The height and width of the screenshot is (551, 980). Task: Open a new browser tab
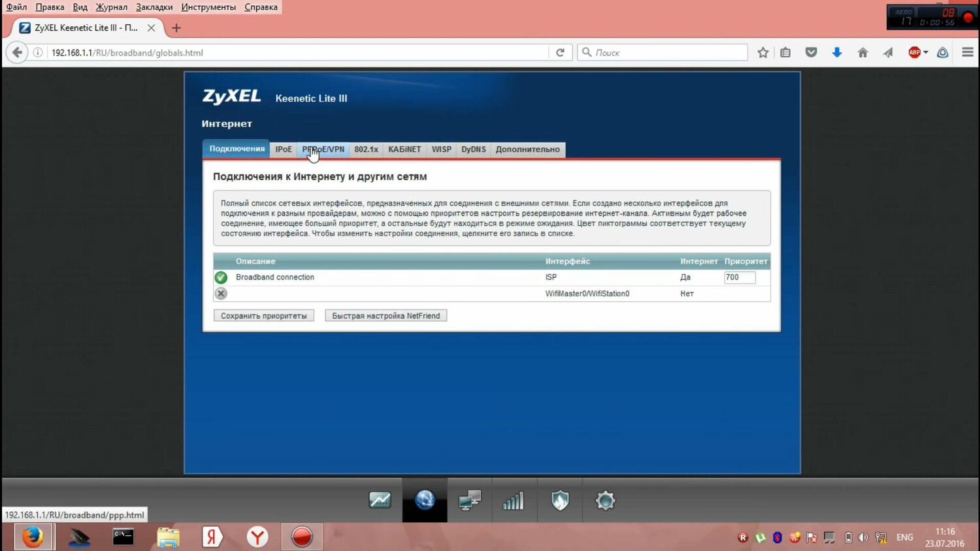176,28
